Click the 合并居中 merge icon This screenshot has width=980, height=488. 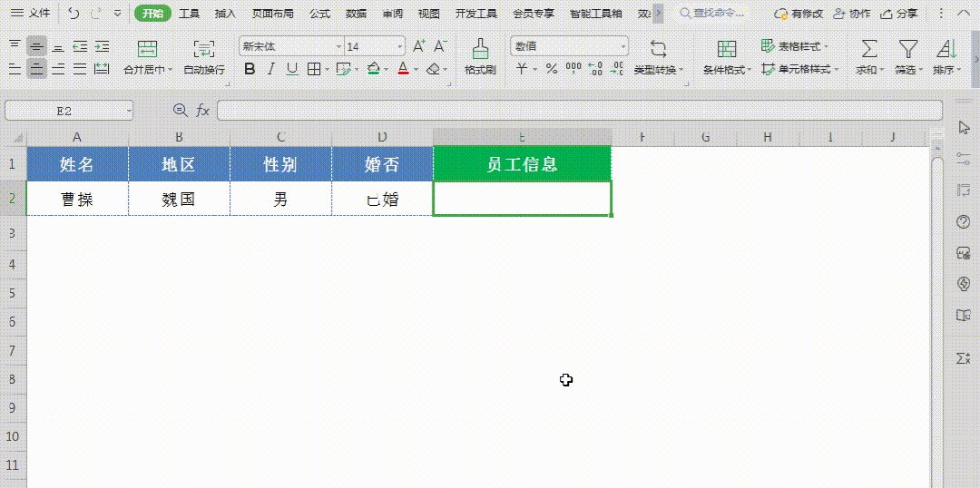click(148, 48)
